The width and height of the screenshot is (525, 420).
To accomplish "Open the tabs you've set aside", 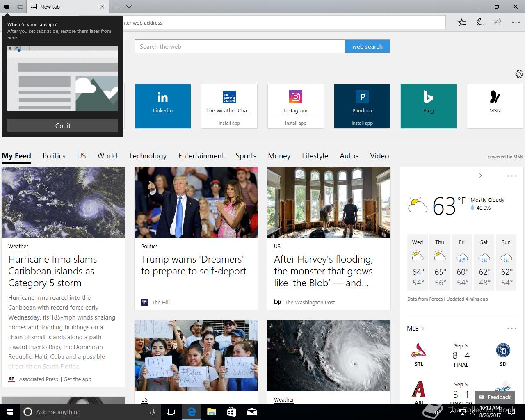I will click(x=7, y=7).
